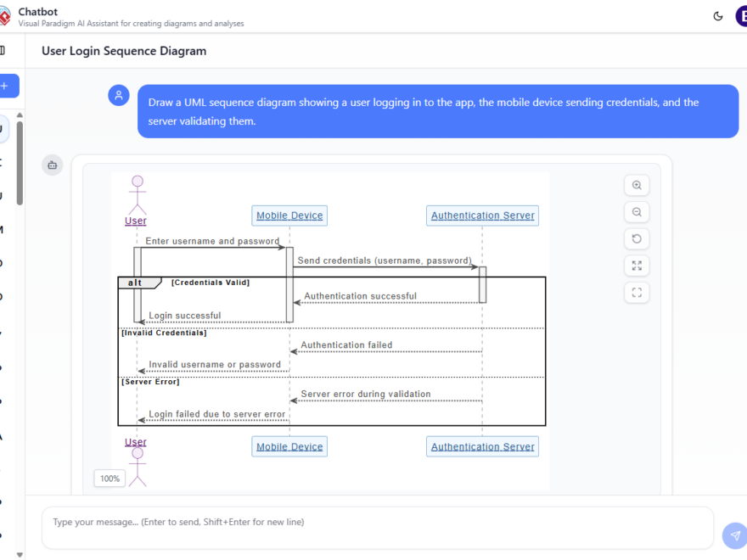Zoom out of the sequence diagram
Viewport: 747px width, 560px height.
pyautogui.click(x=637, y=211)
